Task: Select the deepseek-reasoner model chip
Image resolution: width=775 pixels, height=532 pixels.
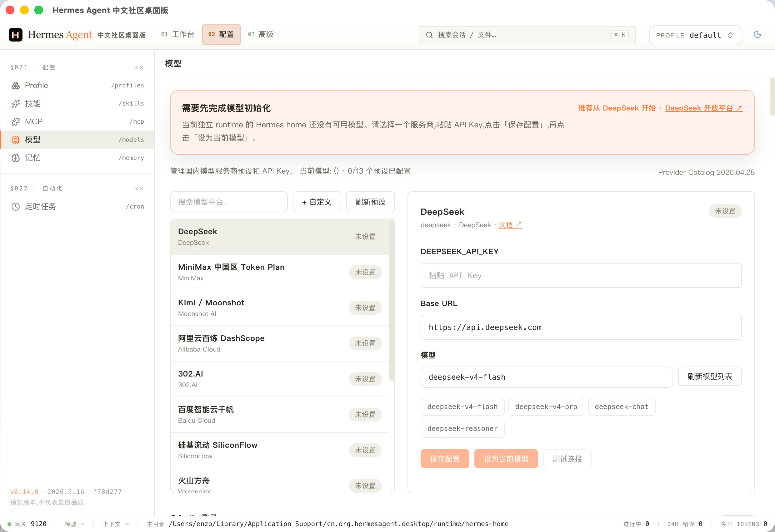Action: [462, 429]
